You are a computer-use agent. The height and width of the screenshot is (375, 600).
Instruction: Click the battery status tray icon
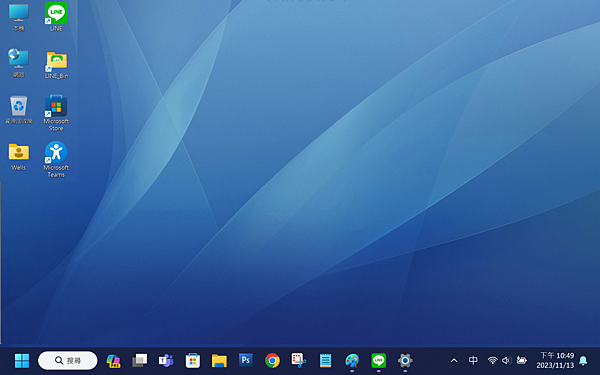click(522, 360)
